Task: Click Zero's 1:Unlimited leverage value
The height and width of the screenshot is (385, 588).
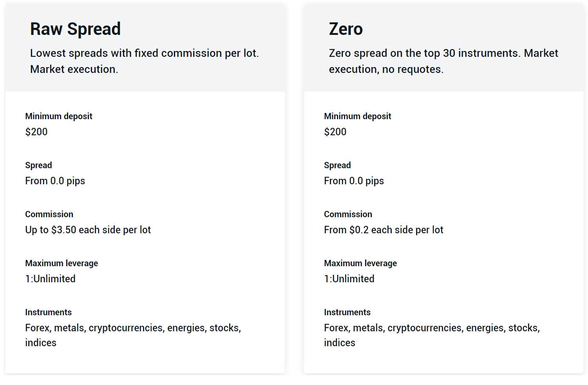Action: pos(349,279)
